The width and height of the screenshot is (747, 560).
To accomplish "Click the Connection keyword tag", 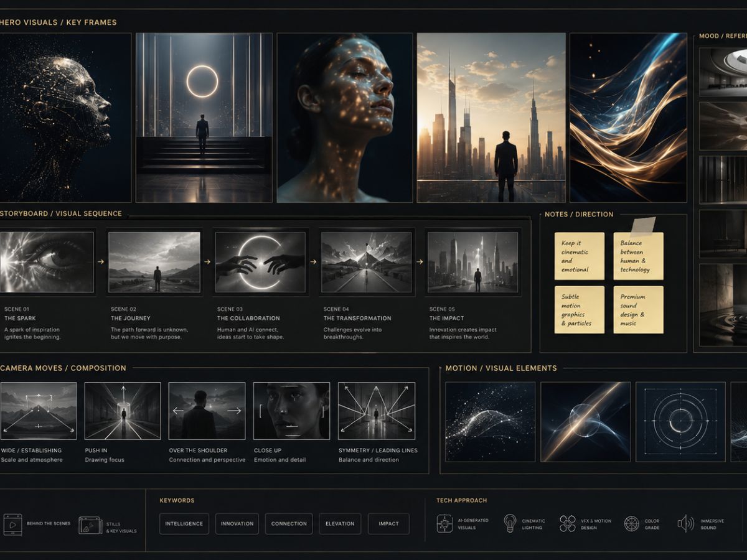I will (289, 524).
